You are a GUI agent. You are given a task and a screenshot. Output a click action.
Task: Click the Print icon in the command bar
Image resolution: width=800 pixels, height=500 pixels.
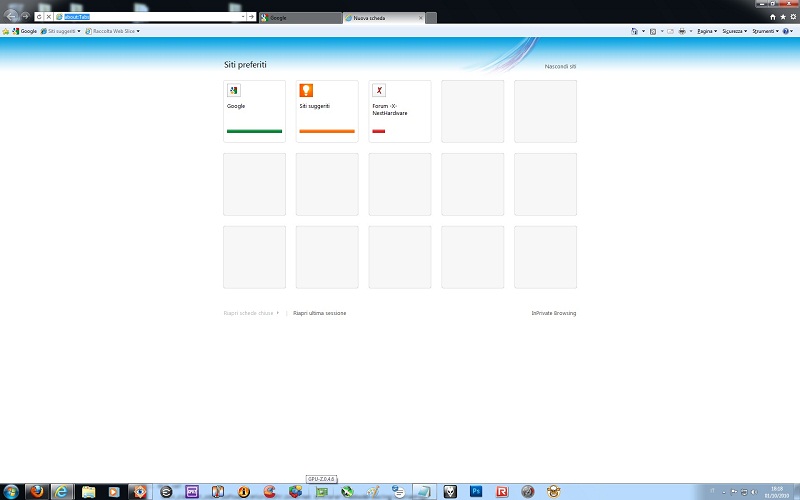682,31
